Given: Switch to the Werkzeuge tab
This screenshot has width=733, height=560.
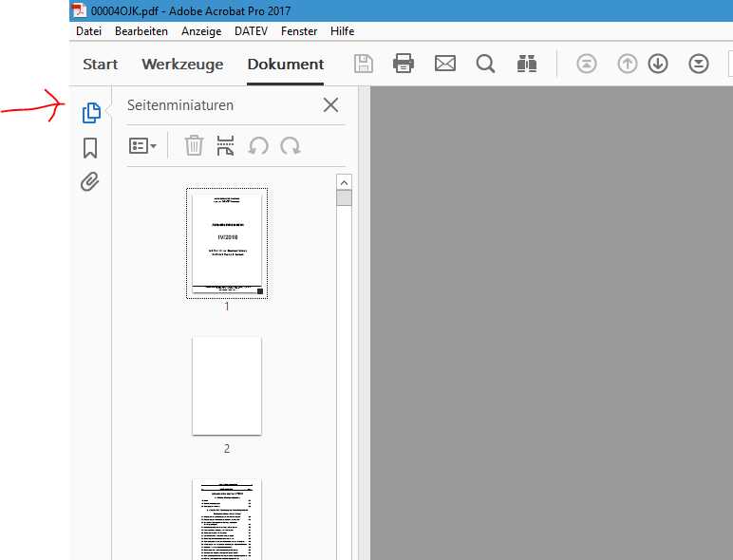Looking at the screenshot, I should tap(182, 65).
